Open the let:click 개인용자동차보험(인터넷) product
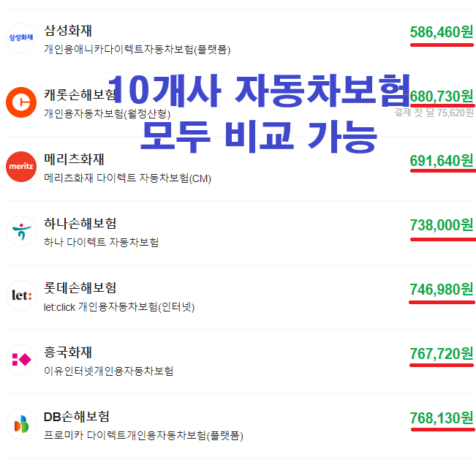 (x=119, y=307)
